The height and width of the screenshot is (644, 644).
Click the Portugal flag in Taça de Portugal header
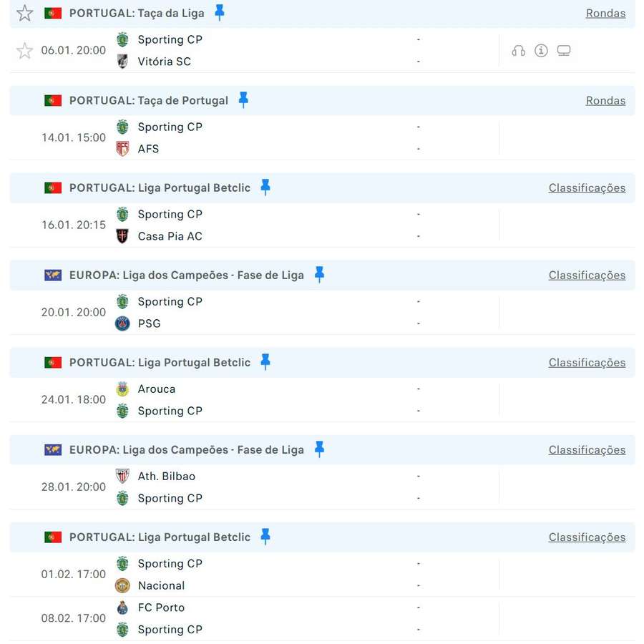click(53, 100)
